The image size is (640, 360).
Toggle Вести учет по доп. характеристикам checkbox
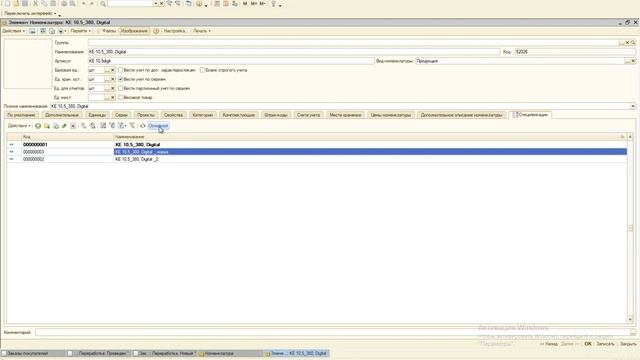coord(120,70)
